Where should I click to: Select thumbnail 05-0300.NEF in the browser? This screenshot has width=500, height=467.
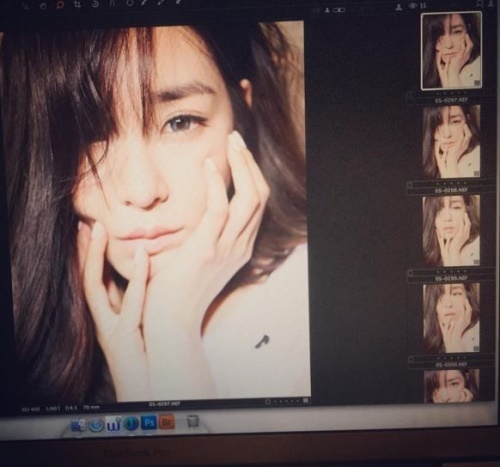(451, 318)
